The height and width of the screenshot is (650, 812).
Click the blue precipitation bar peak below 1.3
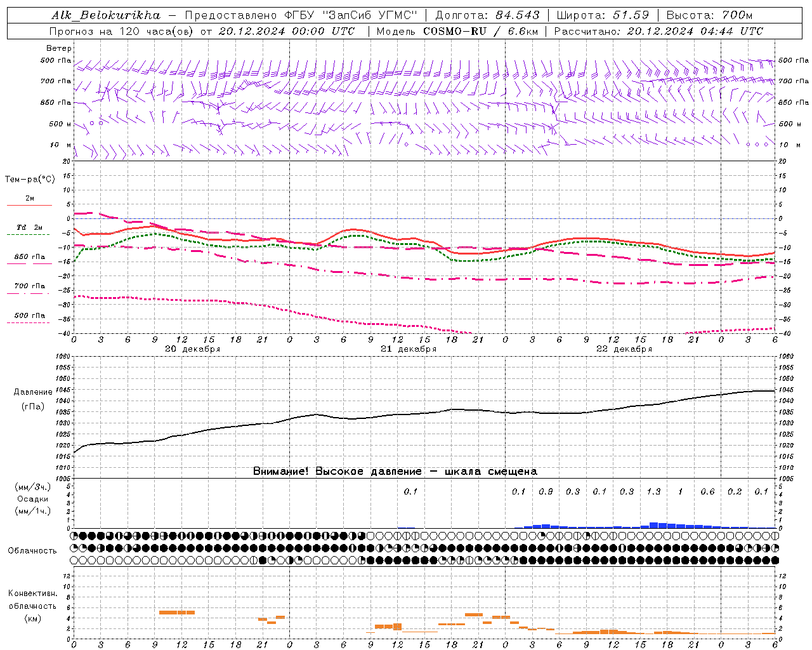coord(653,525)
